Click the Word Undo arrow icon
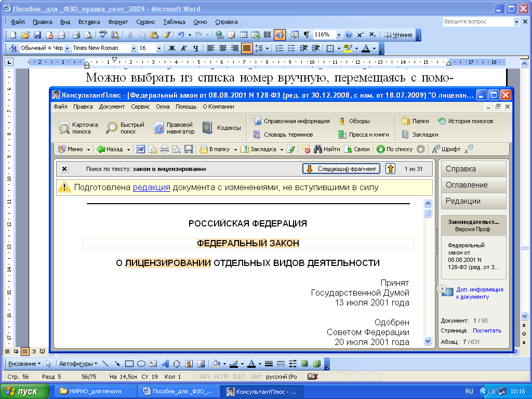Viewport: 532px width, 399px height. 181,35
